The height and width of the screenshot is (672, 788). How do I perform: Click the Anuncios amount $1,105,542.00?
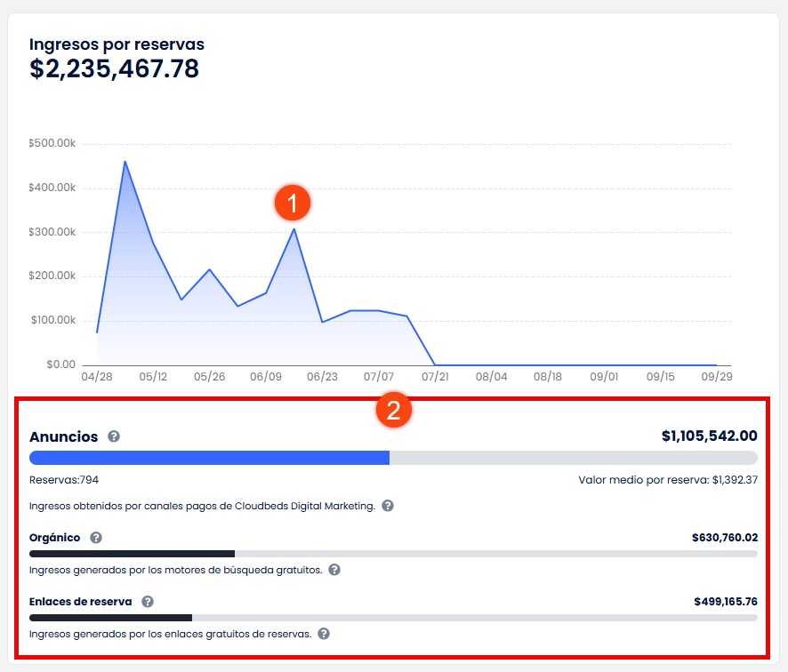click(709, 436)
